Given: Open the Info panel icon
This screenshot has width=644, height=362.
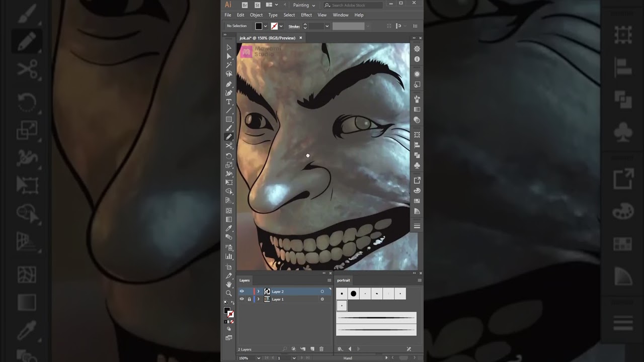Looking at the screenshot, I should coord(417,59).
